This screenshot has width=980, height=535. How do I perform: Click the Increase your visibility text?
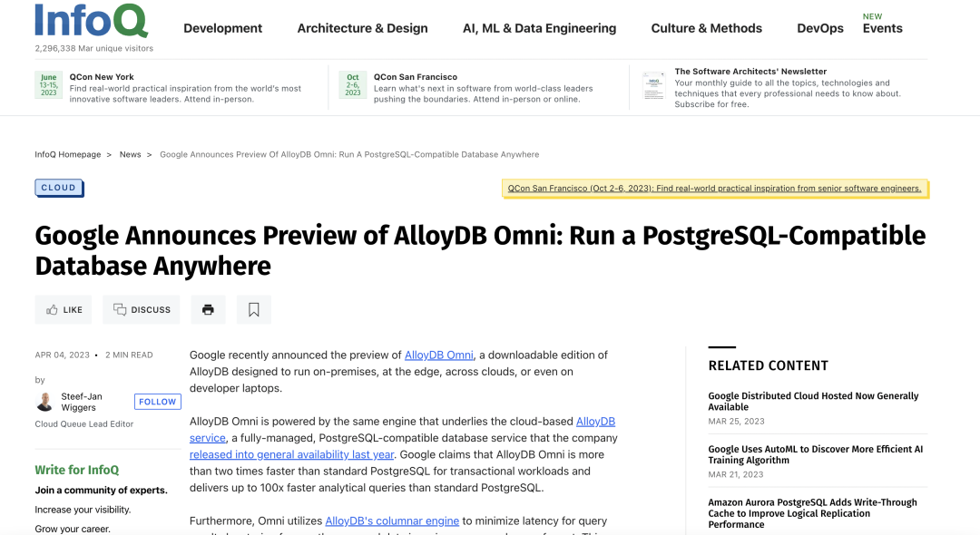point(83,510)
